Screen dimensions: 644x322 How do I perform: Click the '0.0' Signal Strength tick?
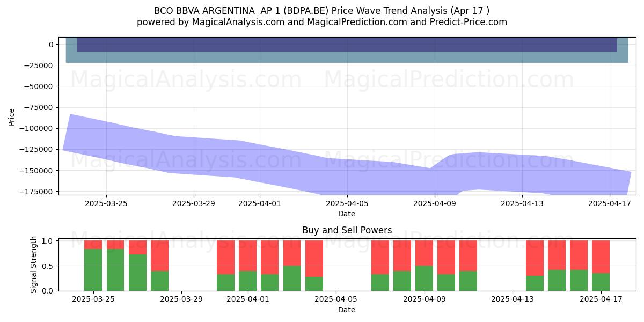click(48, 291)
